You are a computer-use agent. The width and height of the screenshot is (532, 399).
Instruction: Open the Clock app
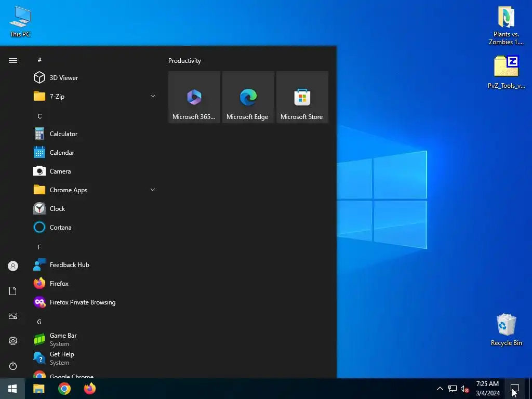[95, 209]
